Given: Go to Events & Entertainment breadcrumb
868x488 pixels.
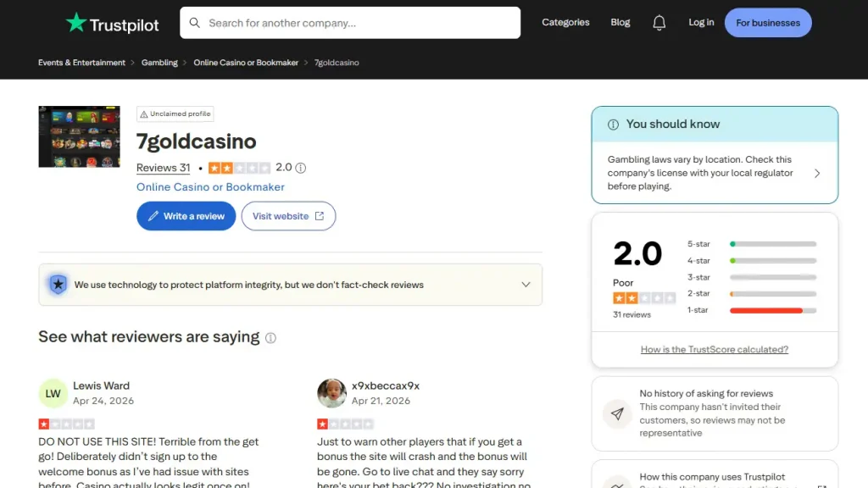Looking at the screenshot, I should [82, 63].
